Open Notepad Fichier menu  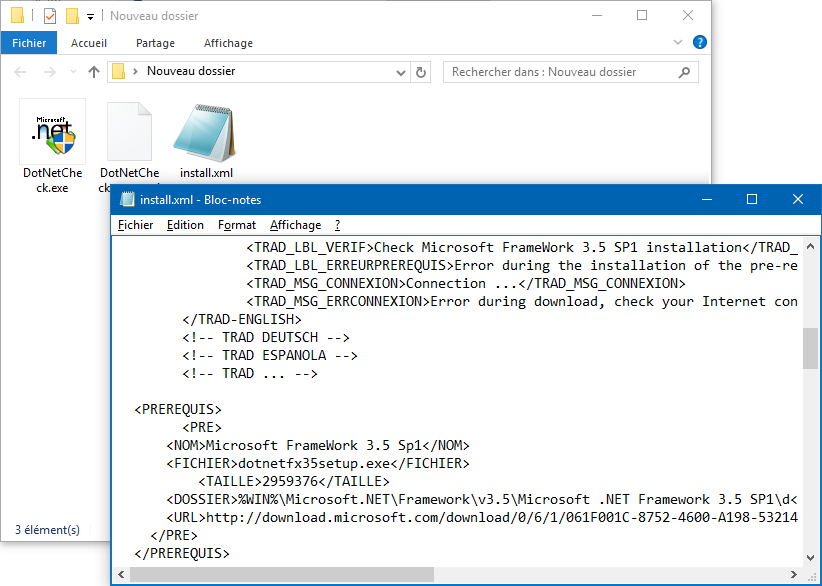[x=135, y=225]
